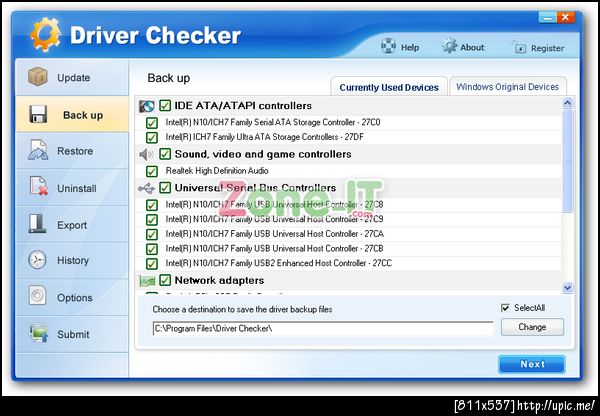Uncheck USB Universal Host Controller 27CB
Image resolution: width=600 pixels, height=416 pixels.
[x=152, y=249]
